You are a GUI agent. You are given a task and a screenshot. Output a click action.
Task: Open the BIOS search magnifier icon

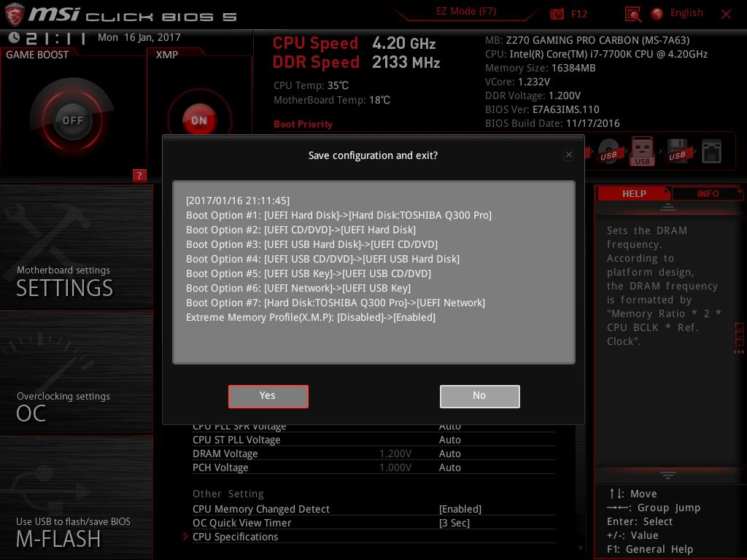click(633, 14)
